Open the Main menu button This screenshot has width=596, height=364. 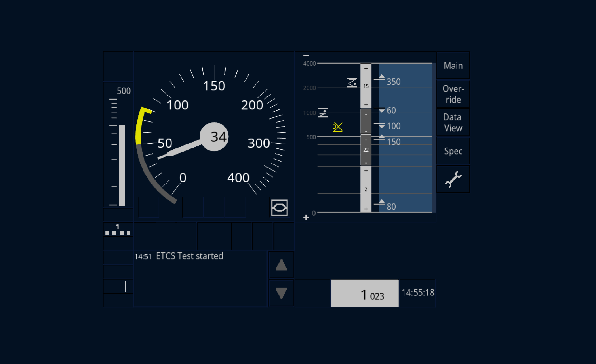453,66
